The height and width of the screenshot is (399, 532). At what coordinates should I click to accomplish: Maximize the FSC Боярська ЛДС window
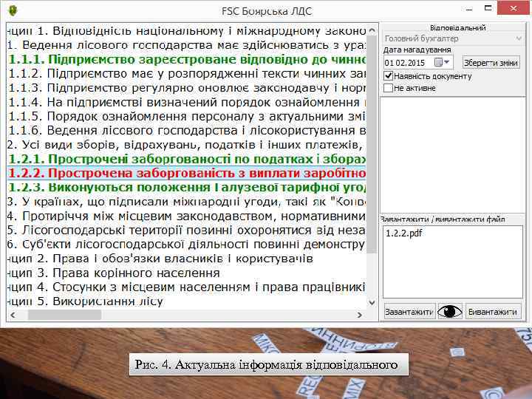coord(488,8)
